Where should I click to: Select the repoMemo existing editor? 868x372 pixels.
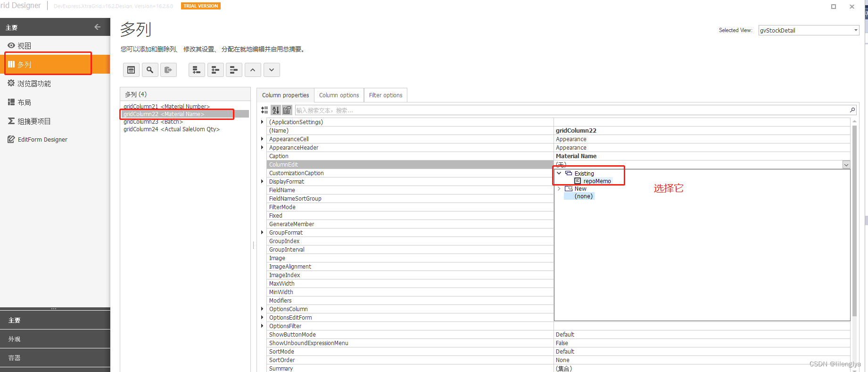click(597, 181)
